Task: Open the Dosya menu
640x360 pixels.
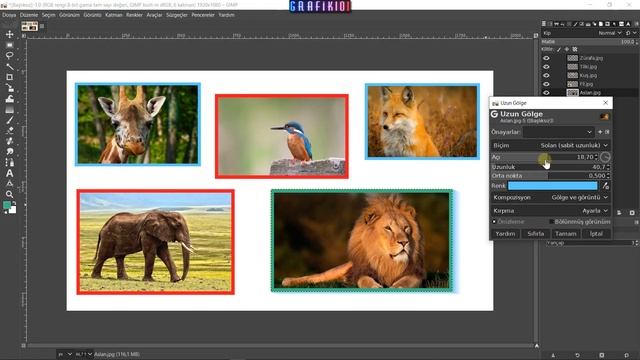Action: (x=9, y=15)
